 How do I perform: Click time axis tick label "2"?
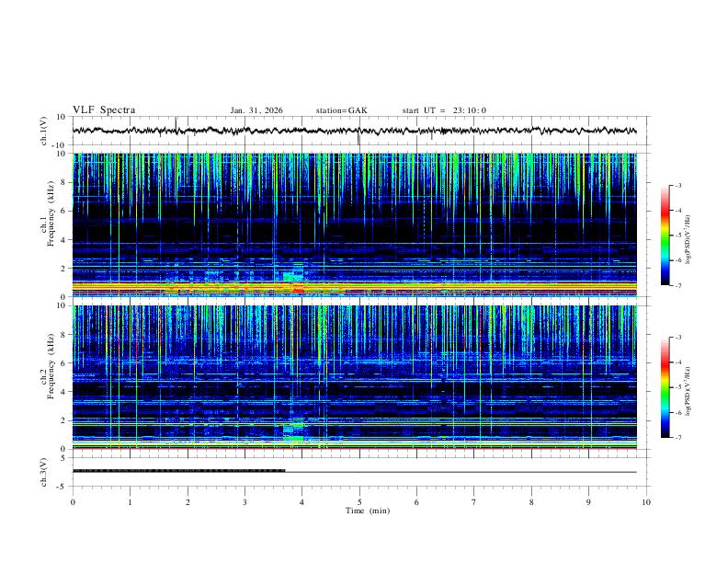coord(188,502)
